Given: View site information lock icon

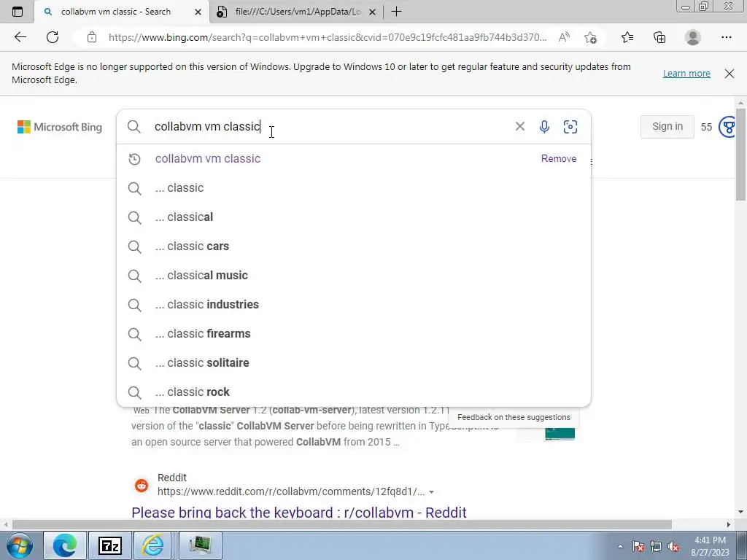Looking at the screenshot, I should coord(92,37).
